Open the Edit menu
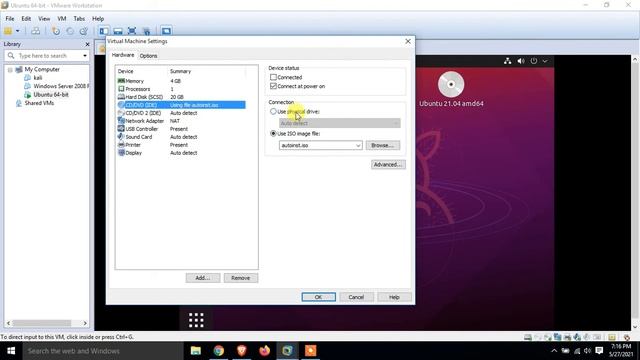This screenshot has width=640, height=360. click(26, 19)
